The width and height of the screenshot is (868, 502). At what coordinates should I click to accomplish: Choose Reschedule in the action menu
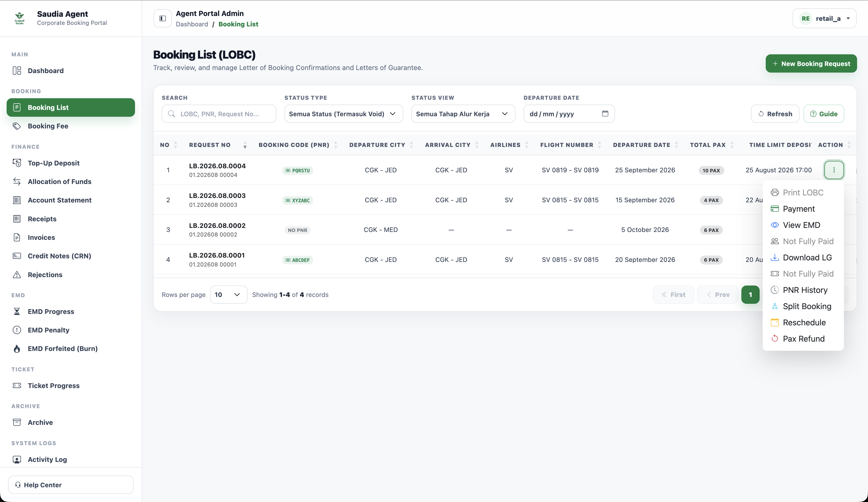click(803, 323)
